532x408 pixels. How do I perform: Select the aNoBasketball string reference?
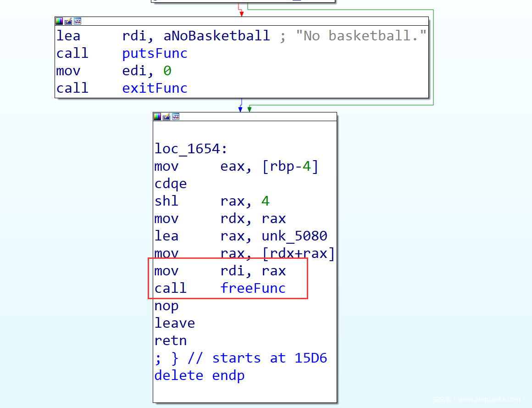pos(216,36)
